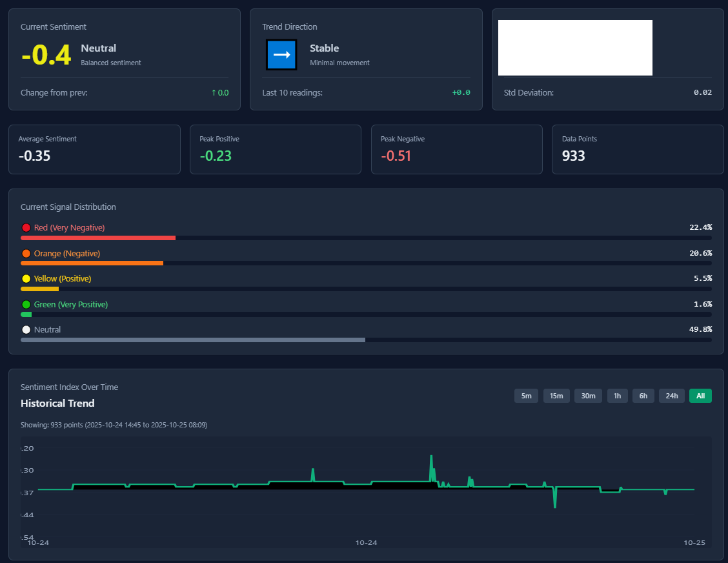Click the gray Neutral progress bar
The width and height of the screenshot is (728, 563).
(x=366, y=340)
